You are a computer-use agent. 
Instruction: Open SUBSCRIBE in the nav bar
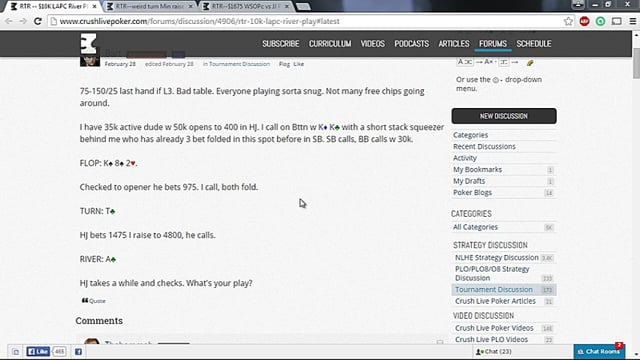coord(281,44)
